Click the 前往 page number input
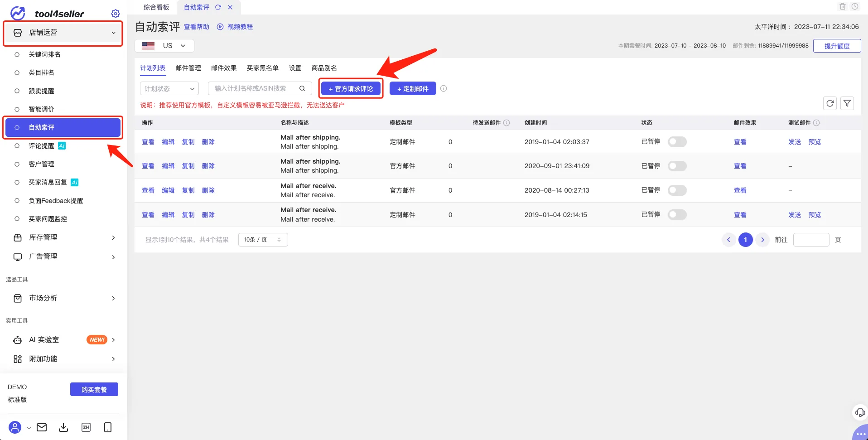This screenshot has height=440, width=868. click(811, 240)
